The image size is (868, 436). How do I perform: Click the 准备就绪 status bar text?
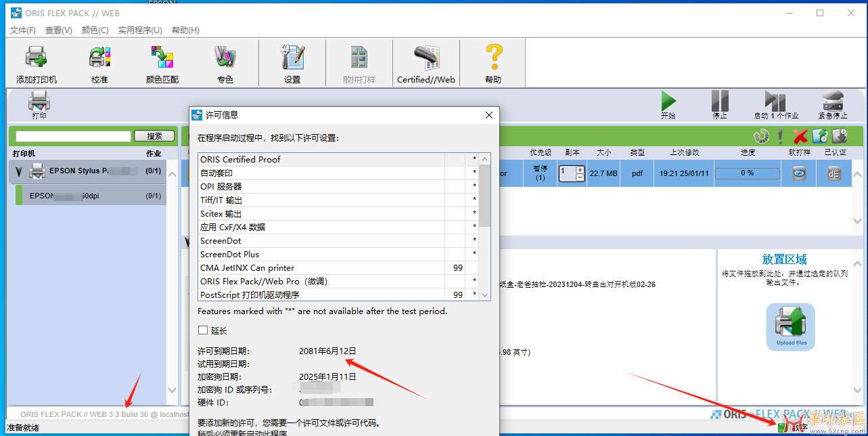(23, 427)
